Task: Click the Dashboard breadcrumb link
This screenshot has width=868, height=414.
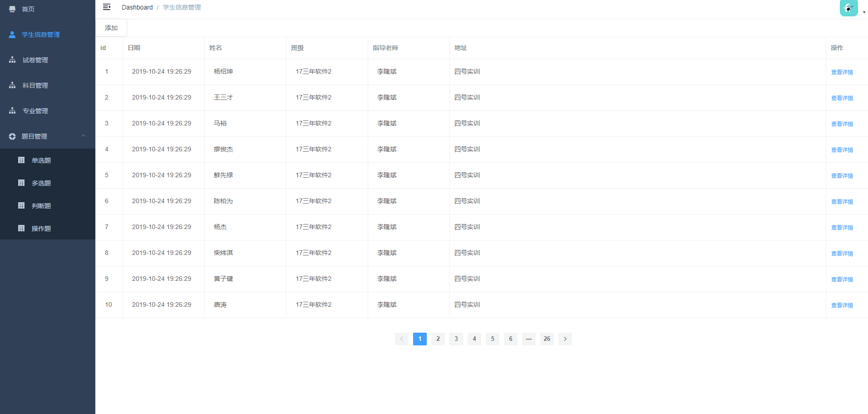Action: pos(137,7)
